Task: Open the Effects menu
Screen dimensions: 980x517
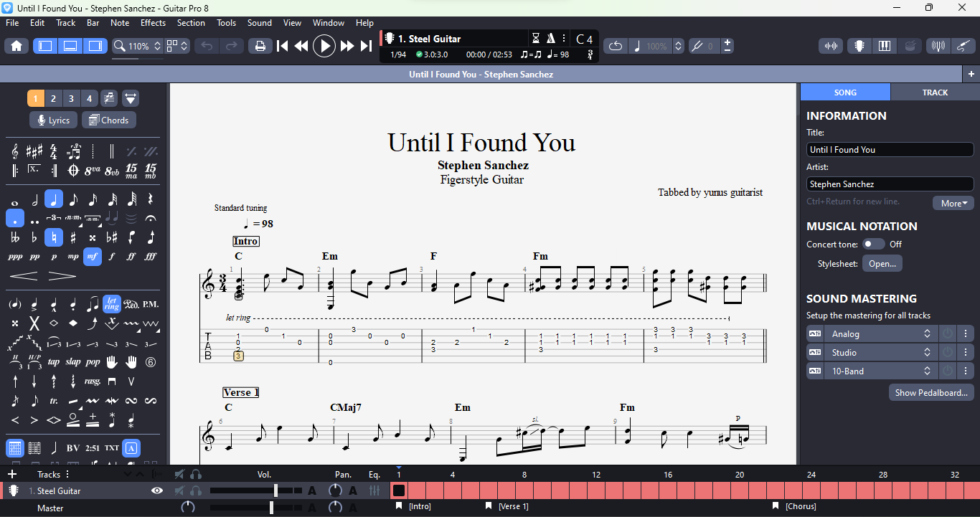Action: tap(153, 23)
